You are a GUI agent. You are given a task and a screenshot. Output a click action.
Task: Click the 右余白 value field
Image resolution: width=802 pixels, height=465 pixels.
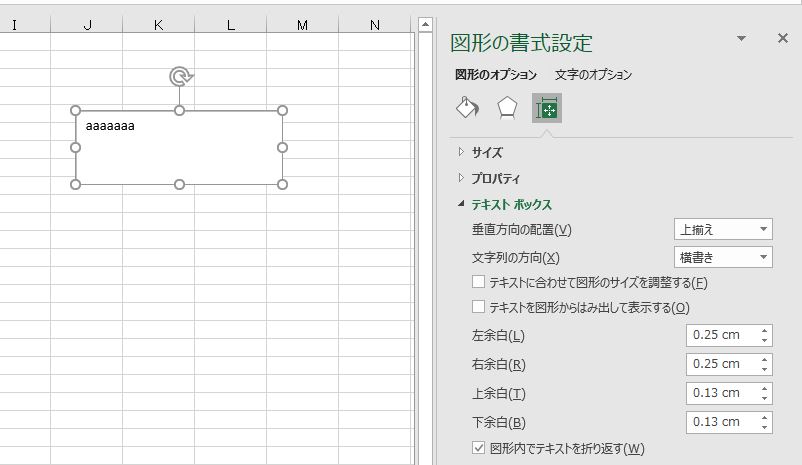[721, 364]
